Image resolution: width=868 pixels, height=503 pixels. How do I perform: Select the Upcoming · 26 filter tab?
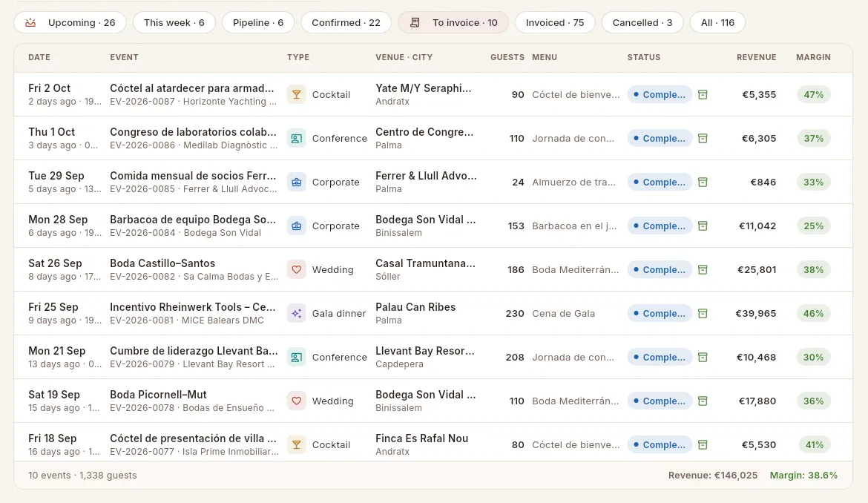coord(70,23)
